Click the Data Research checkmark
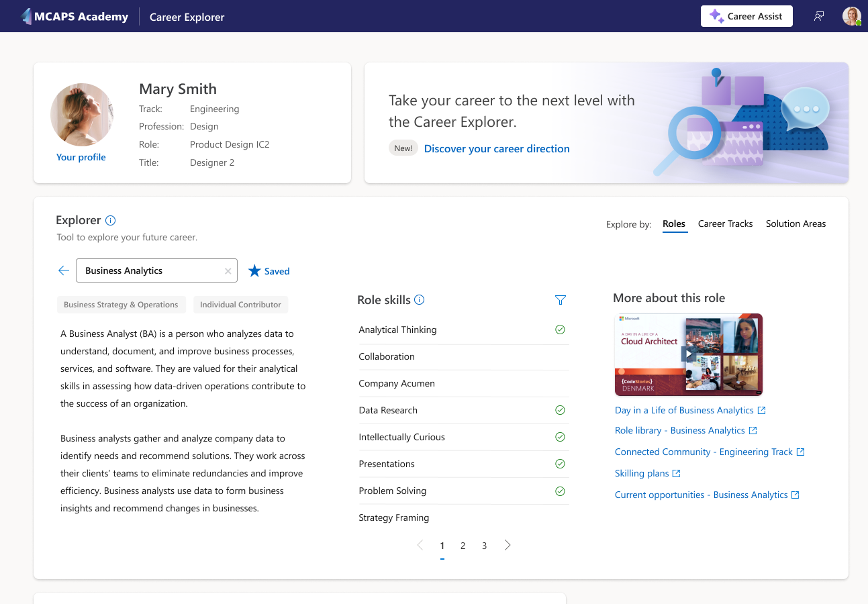This screenshot has width=868, height=604. [560, 410]
